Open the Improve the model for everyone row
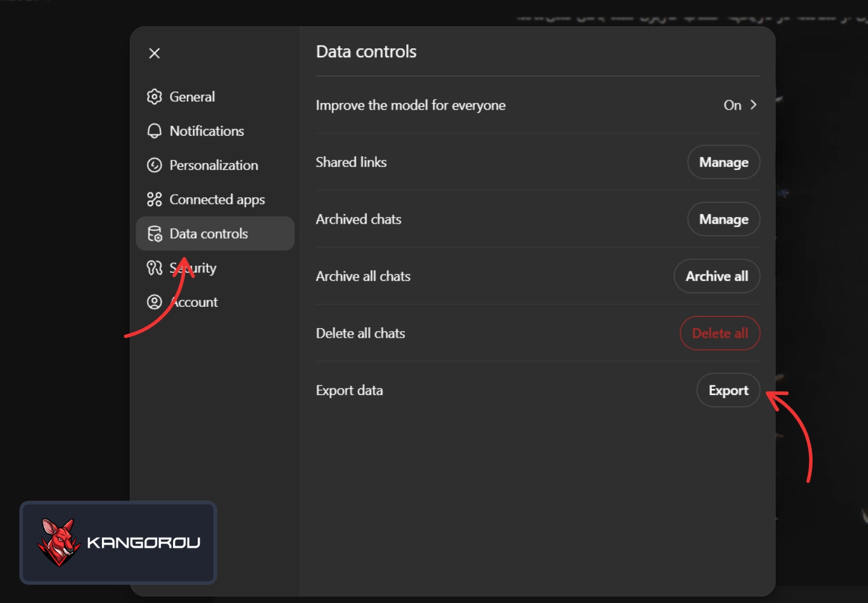The width and height of the screenshot is (868, 603). [410, 106]
